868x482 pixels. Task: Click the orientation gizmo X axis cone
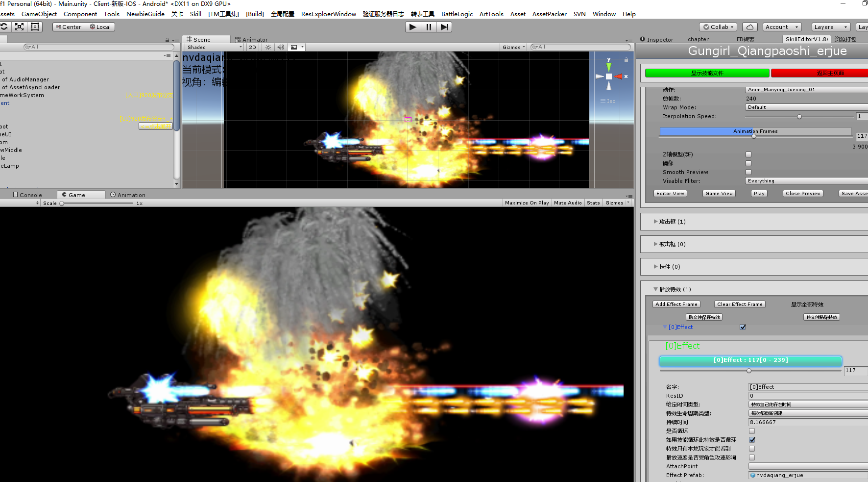619,76
